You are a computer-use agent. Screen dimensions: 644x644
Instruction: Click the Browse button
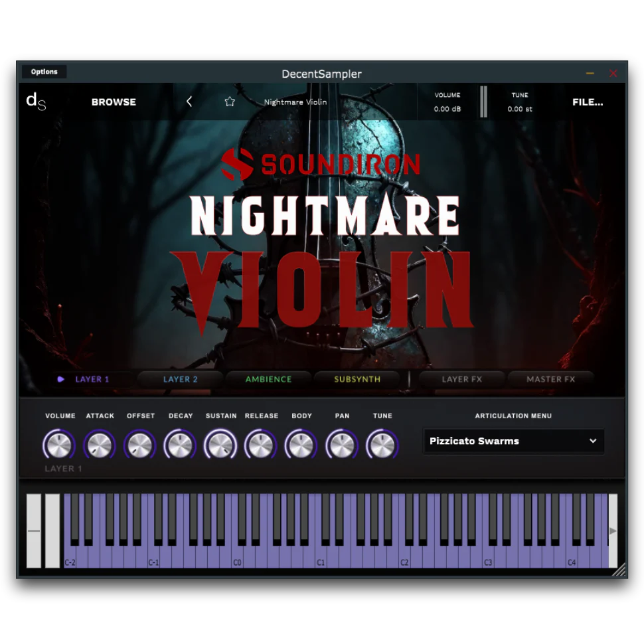tap(113, 102)
